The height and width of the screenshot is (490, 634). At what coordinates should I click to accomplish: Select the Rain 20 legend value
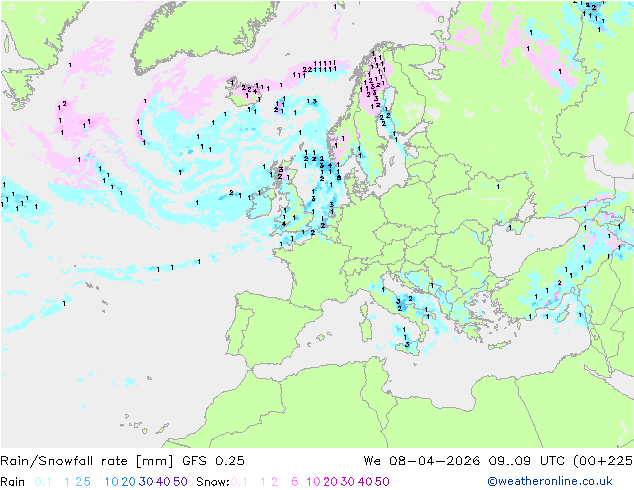point(129,482)
